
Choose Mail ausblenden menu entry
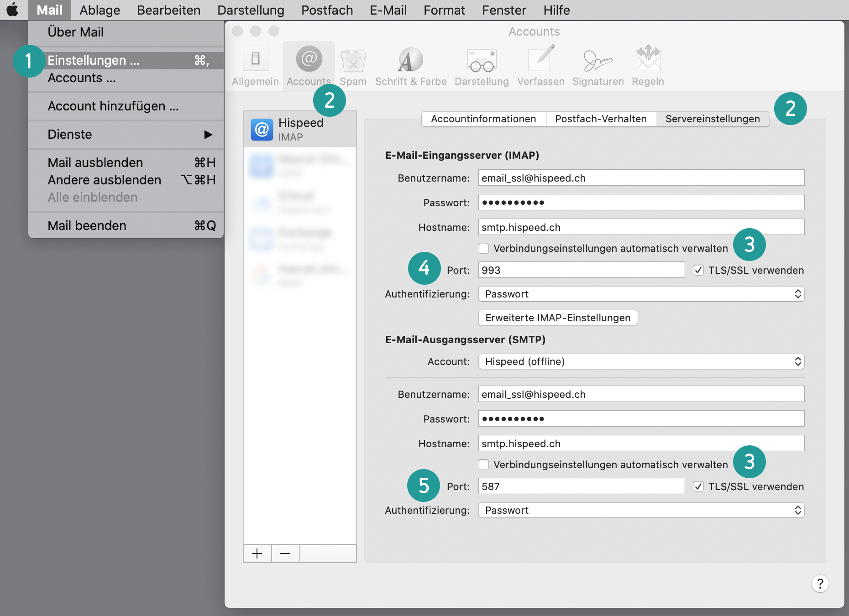coord(126,162)
